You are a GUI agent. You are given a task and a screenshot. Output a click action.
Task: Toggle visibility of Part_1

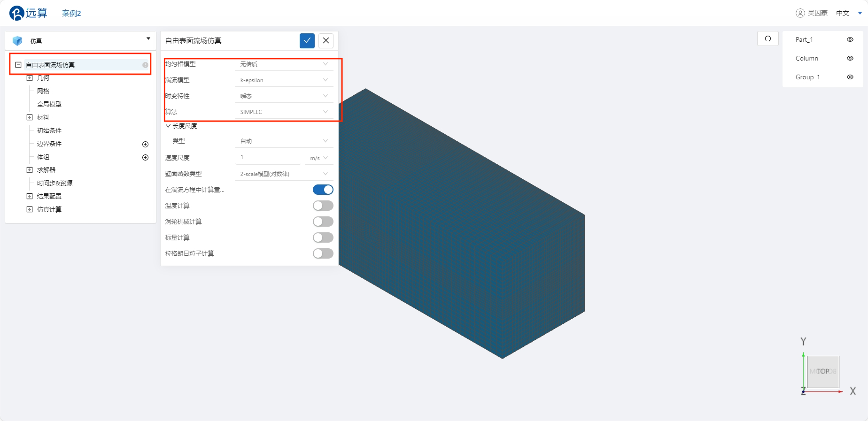[x=850, y=39]
